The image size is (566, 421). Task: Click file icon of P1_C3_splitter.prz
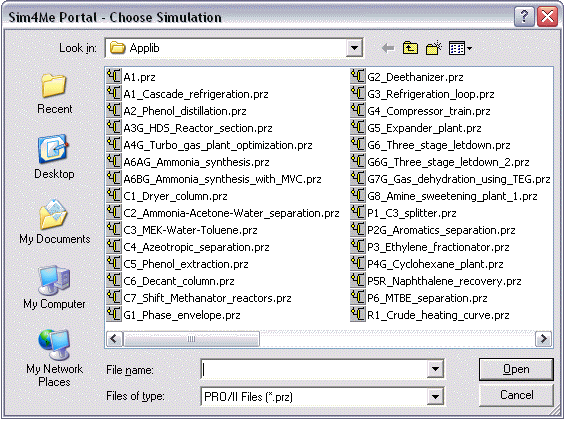(358, 212)
